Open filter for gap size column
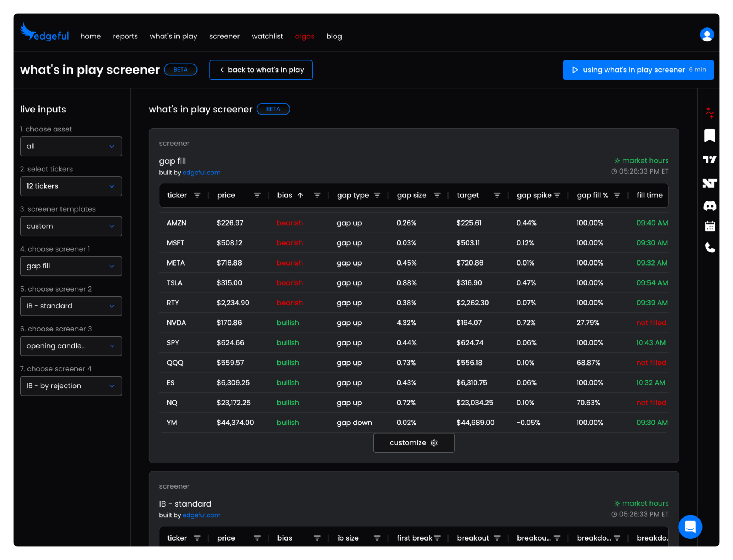 437,195
